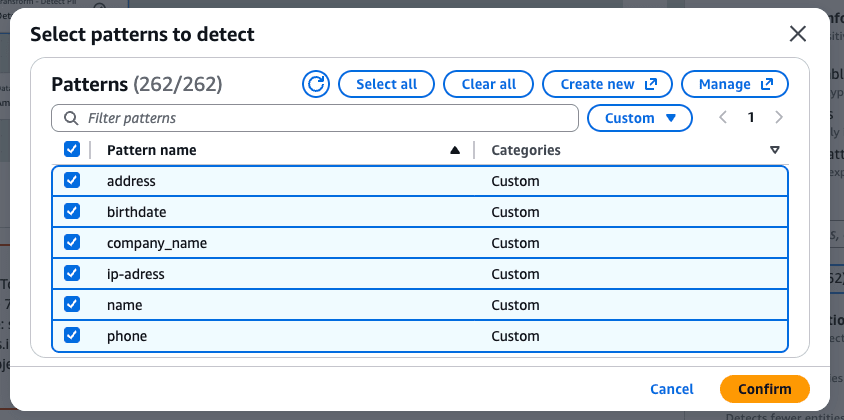Viewport: 844px width, 420px height.
Task: Open Manage patterns page
Action: click(735, 84)
